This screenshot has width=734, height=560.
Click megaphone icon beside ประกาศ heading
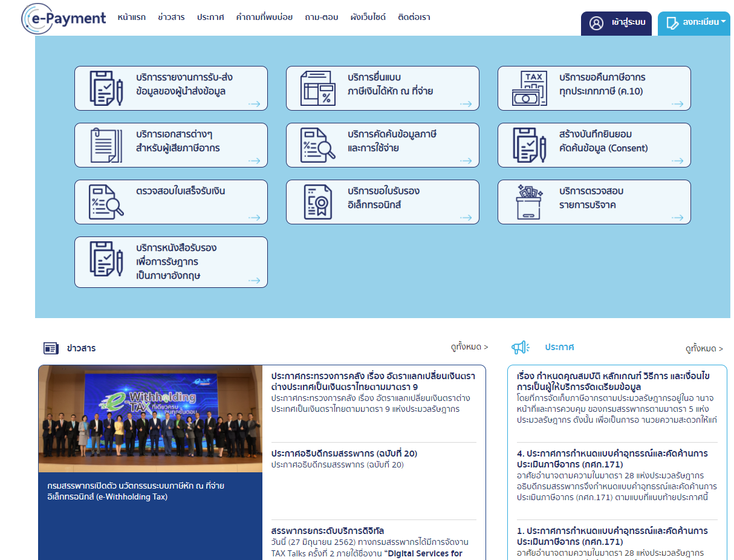pos(521,348)
